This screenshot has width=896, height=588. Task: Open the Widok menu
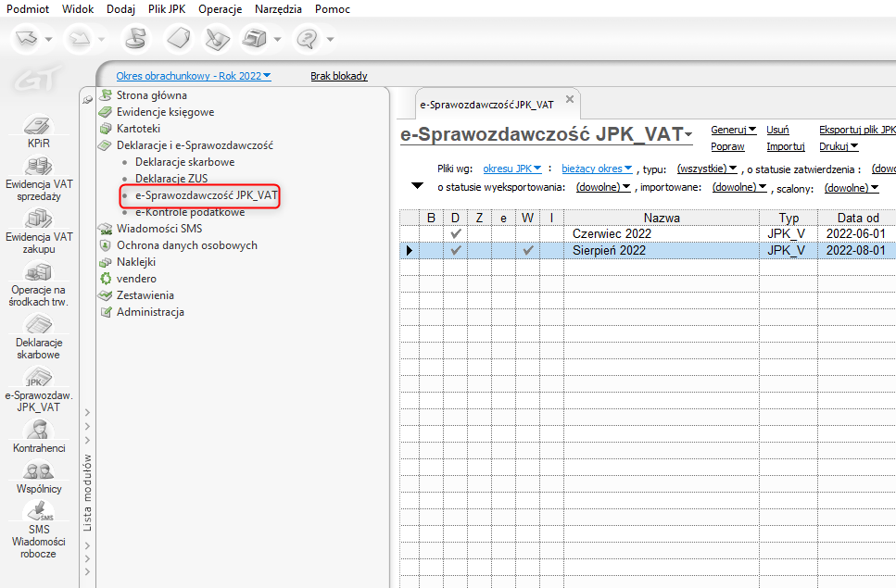pyautogui.click(x=78, y=9)
